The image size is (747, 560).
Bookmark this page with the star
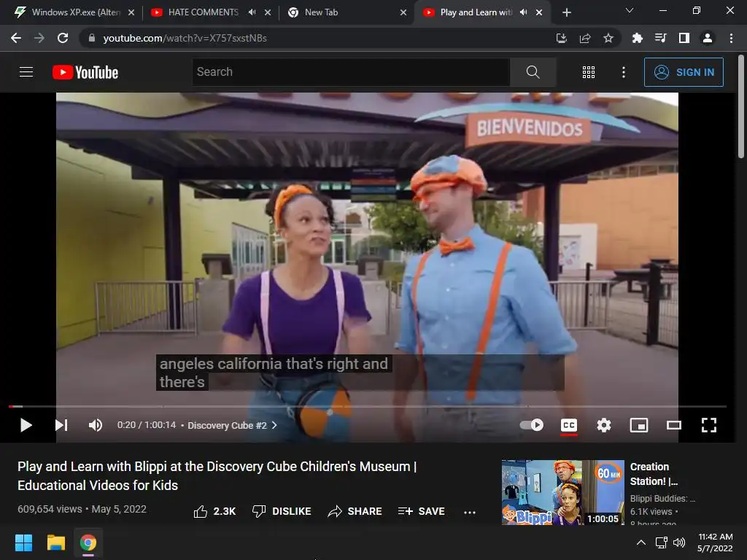click(608, 38)
